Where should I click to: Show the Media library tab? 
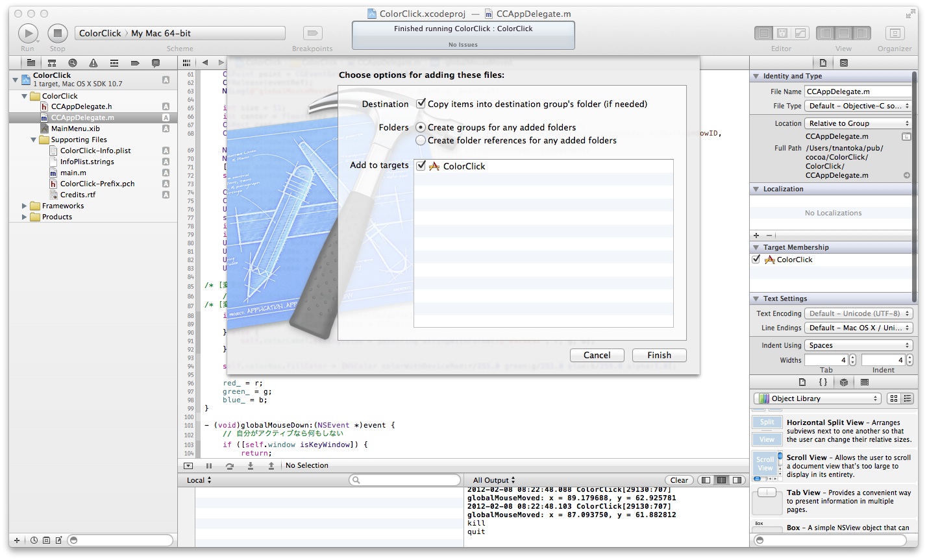pyautogui.click(x=865, y=382)
